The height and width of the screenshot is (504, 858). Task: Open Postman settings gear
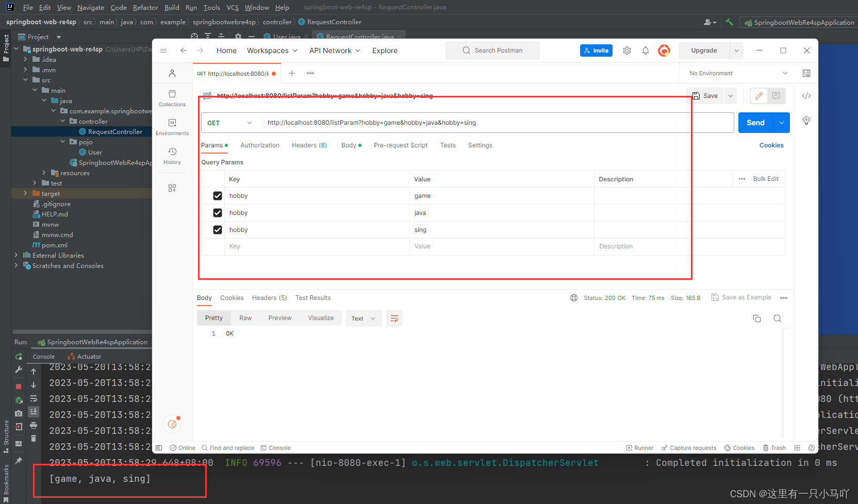627,51
